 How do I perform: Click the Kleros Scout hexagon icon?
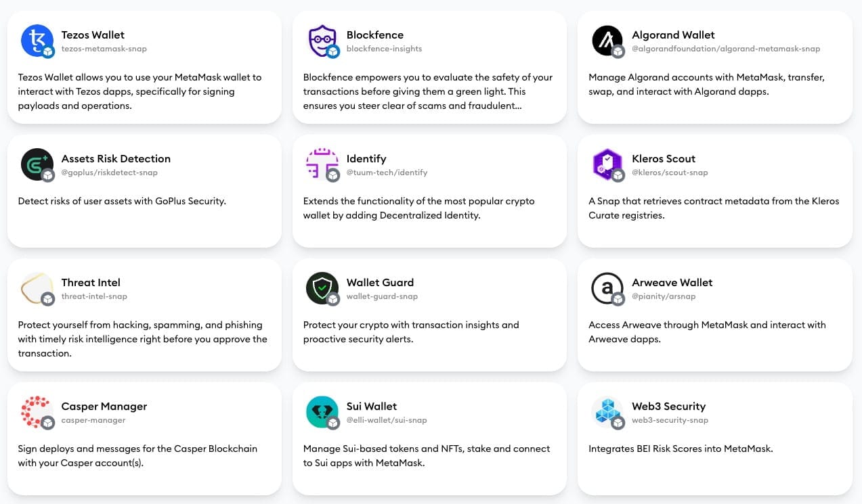(x=607, y=164)
